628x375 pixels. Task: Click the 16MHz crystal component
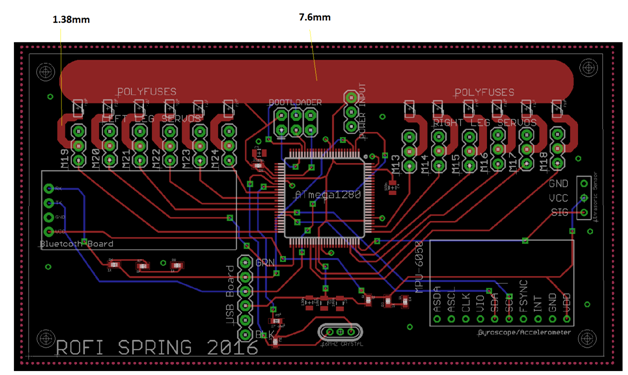[340, 332]
